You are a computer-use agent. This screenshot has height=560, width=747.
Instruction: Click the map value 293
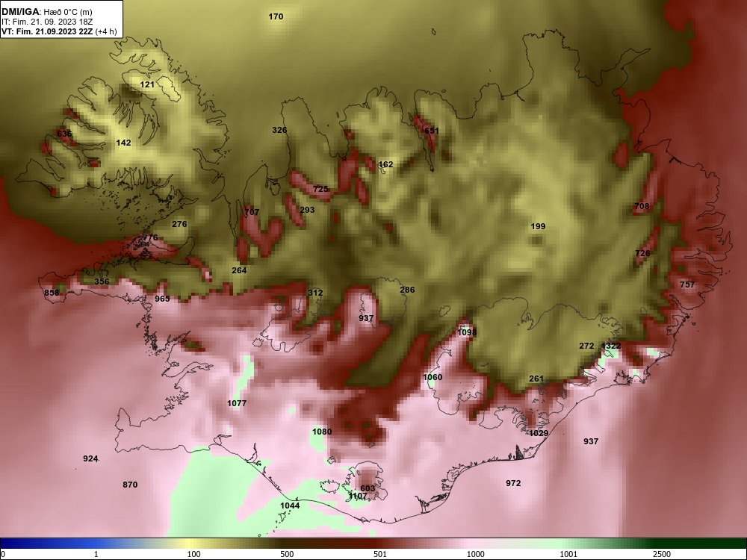[x=307, y=210]
